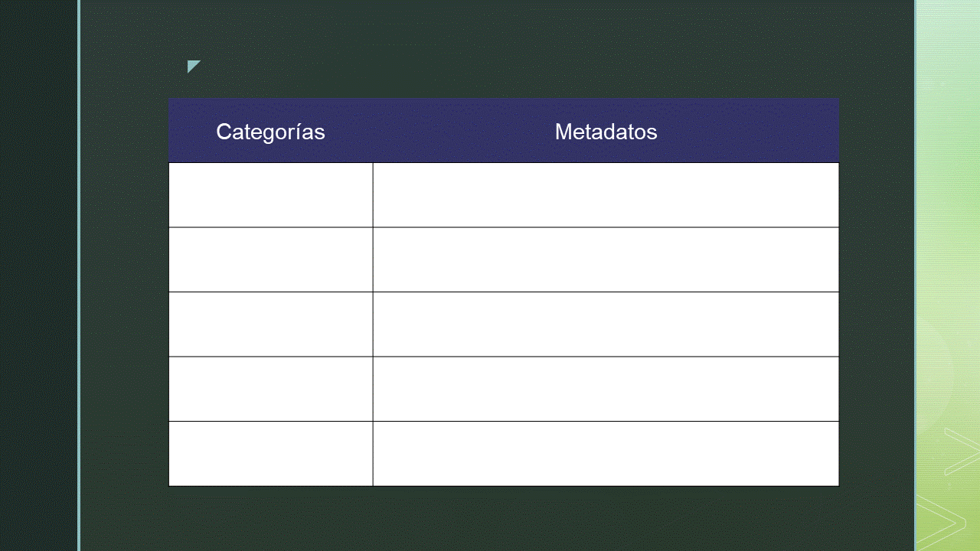This screenshot has width=980, height=551.
Task: Click fourth empty cell under Categorías
Action: (x=271, y=389)
